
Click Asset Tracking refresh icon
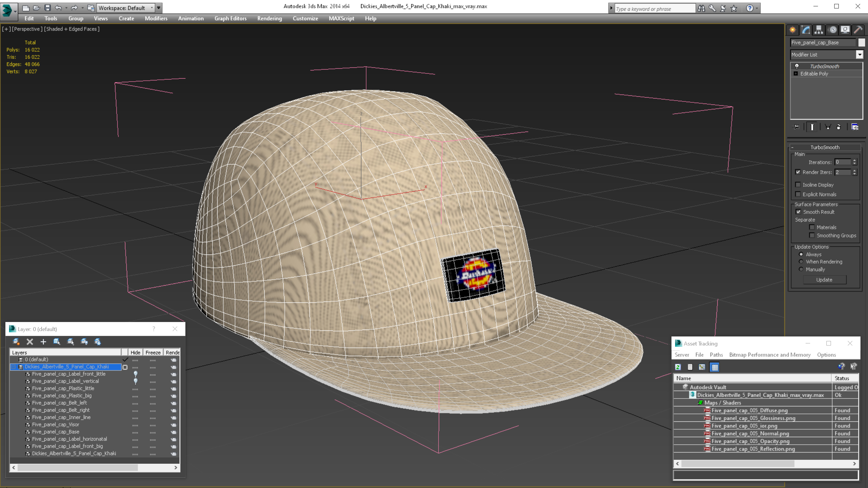pos(678,367)
